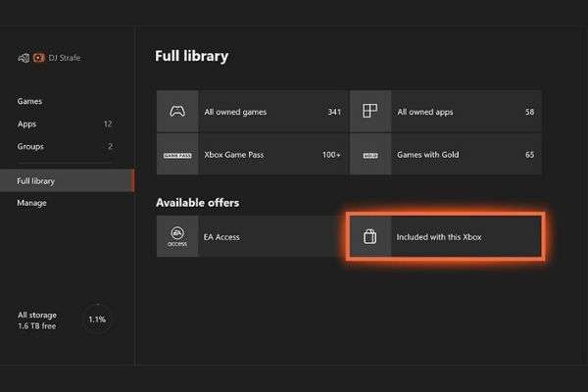Open the Apps section in sidebar
Screen dimensions: 588x392
26,123
